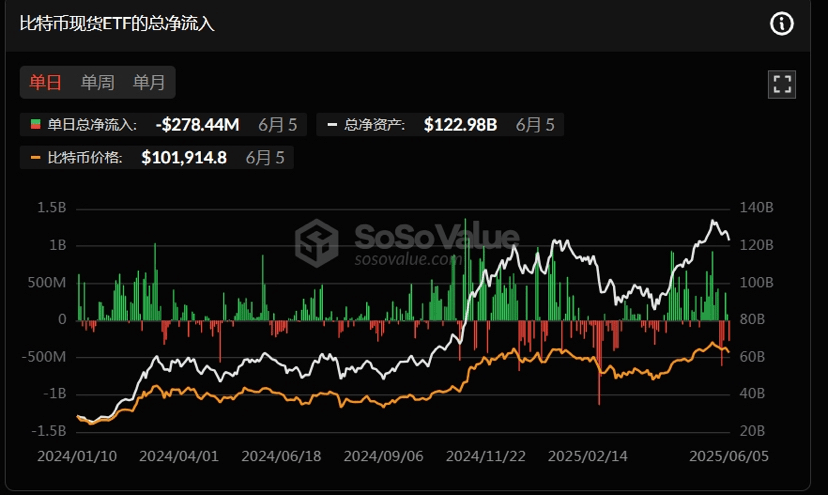Click the chart title 比特币现货ETF的总净流入
The width and height of the screenshot is (828, 495).
pos(117,24)
